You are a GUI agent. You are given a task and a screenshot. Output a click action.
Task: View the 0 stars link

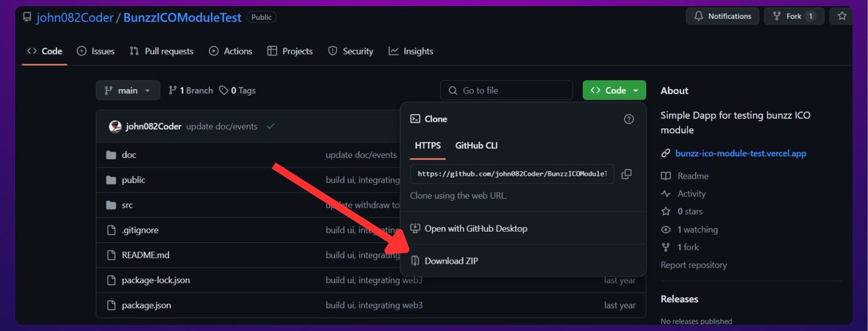(x=690, y=212)
